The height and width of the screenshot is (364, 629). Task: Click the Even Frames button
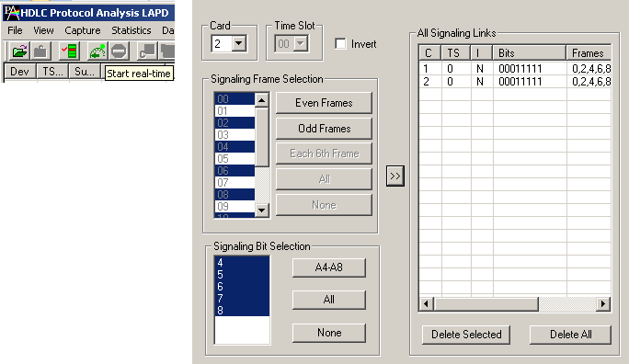[x=324, y=103]
